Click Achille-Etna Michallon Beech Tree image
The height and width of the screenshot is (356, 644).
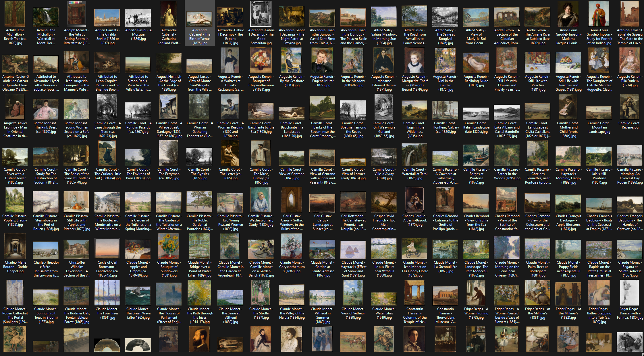pos(15,14)
